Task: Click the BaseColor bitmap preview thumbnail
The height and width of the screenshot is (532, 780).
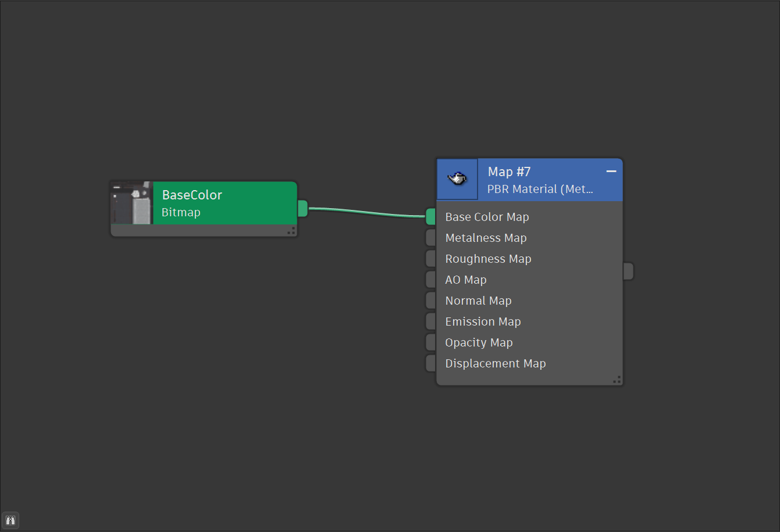Action: pos(132,203)
